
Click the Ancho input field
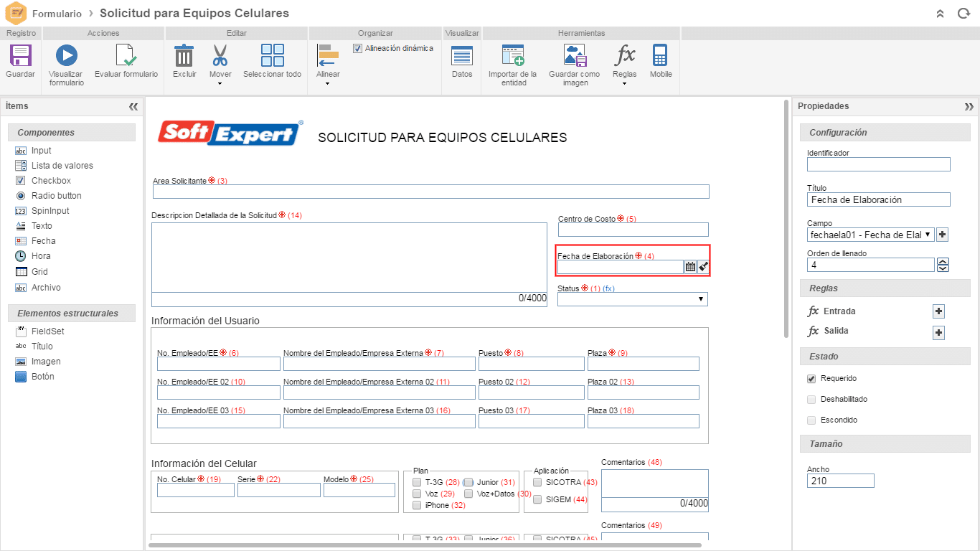click(841, 481)
